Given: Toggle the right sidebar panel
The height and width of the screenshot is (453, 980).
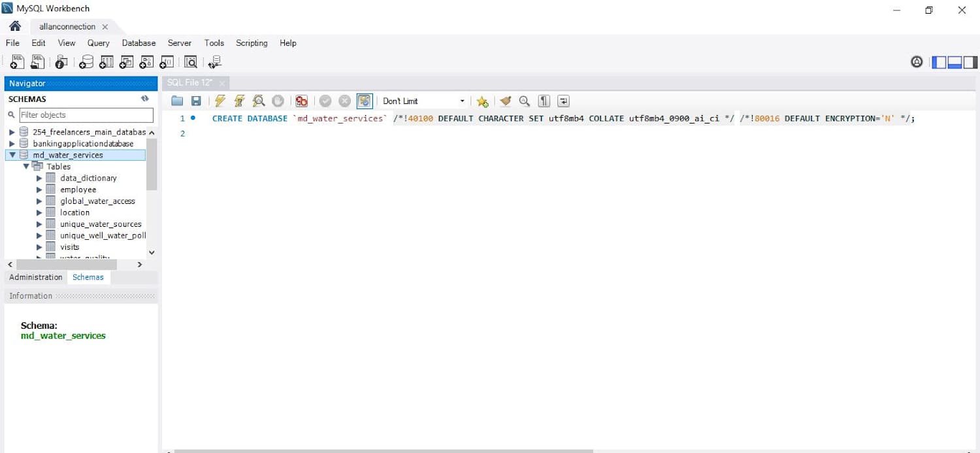Looking at the screenshot, I should click(x=970, y=62).
